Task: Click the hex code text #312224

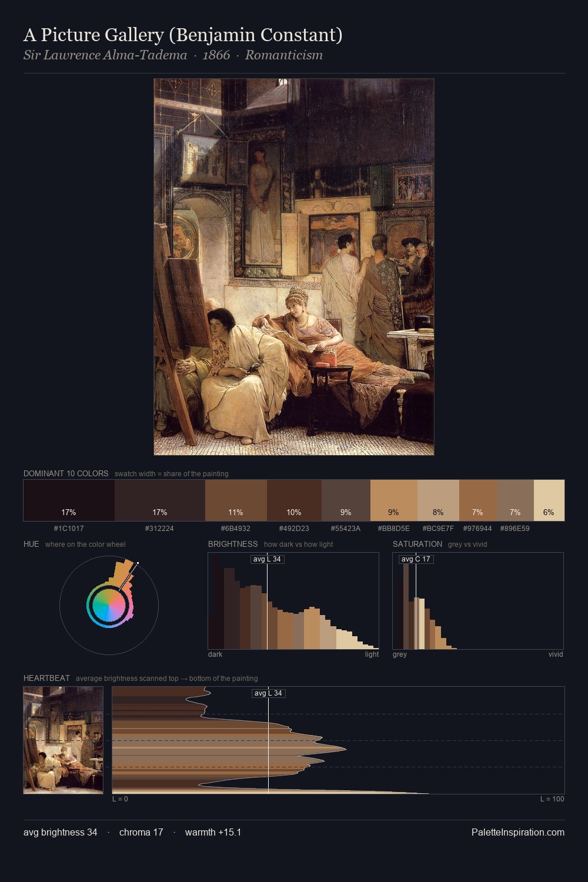Action: coord(160,529)
